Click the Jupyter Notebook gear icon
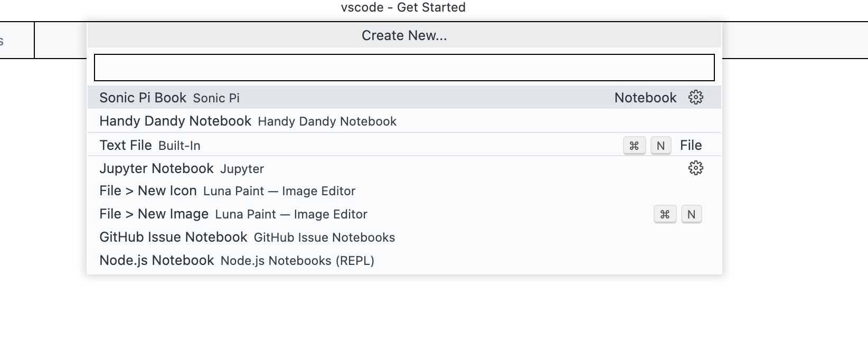This screenshot has height=343, width=868. click(696, 168)
